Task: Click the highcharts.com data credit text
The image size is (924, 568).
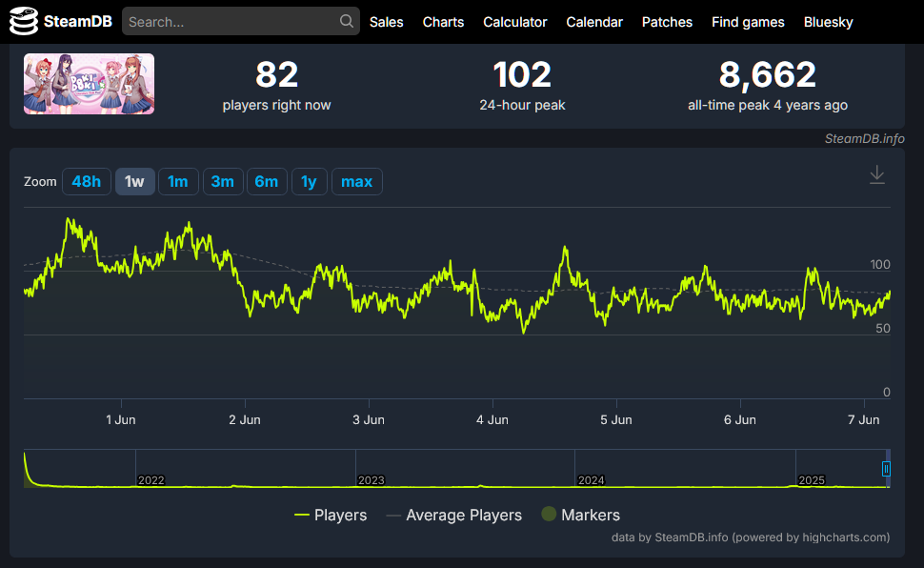Action: pyautogui.click(x=751, y=538)
